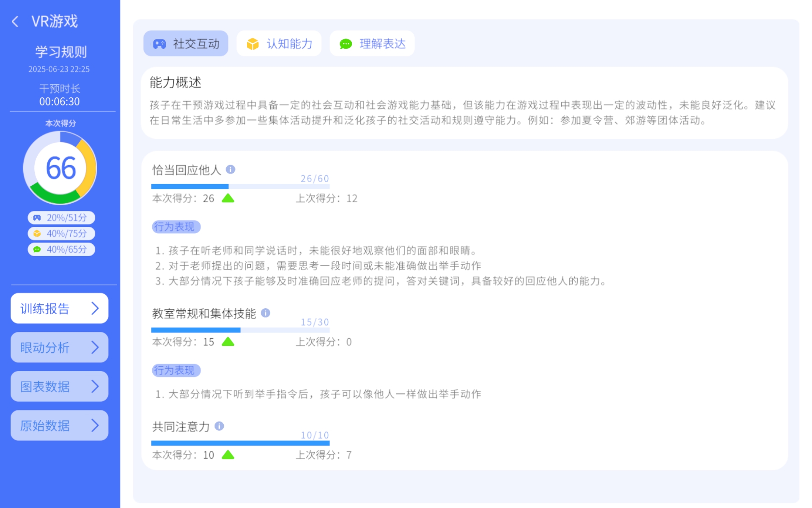Click the circular score chart showing 66
This screenshot has width=812, height=508.
point(60,168)
